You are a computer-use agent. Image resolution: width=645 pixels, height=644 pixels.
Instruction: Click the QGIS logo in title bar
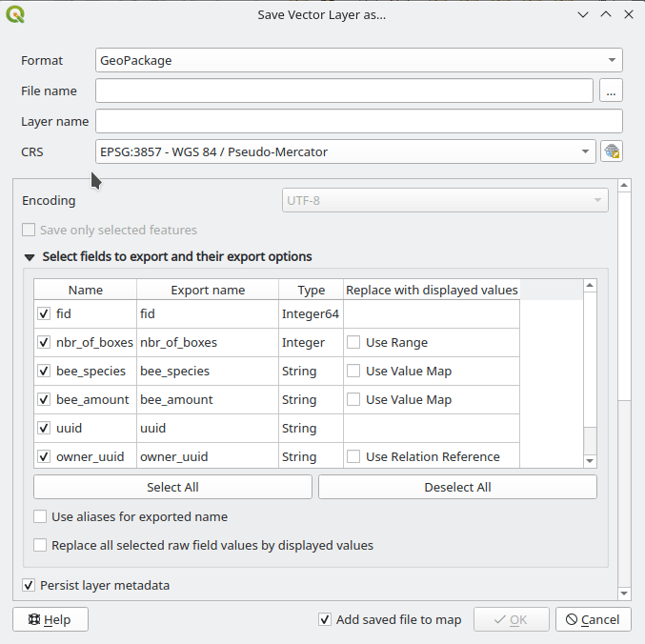click(x=16, y=14)
